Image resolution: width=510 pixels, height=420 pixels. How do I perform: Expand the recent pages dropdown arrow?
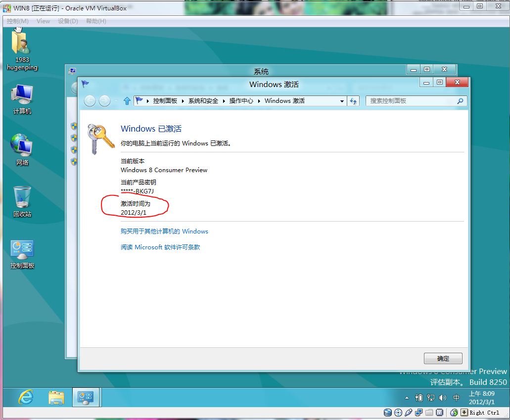(116, 101)
